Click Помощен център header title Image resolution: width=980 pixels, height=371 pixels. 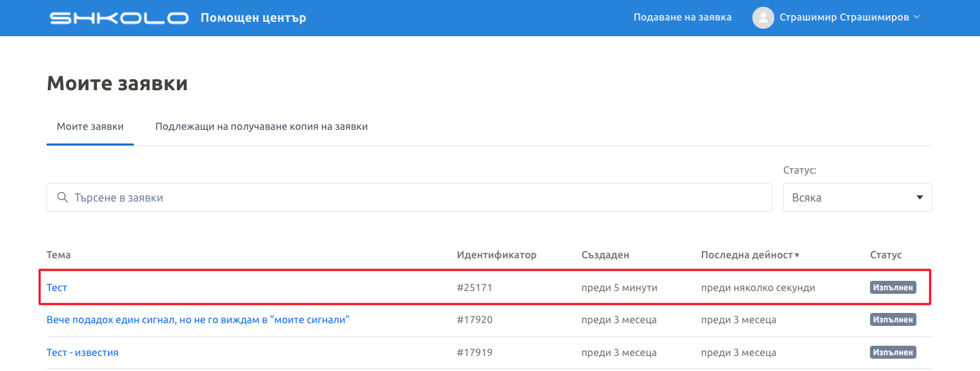[253, 18]
